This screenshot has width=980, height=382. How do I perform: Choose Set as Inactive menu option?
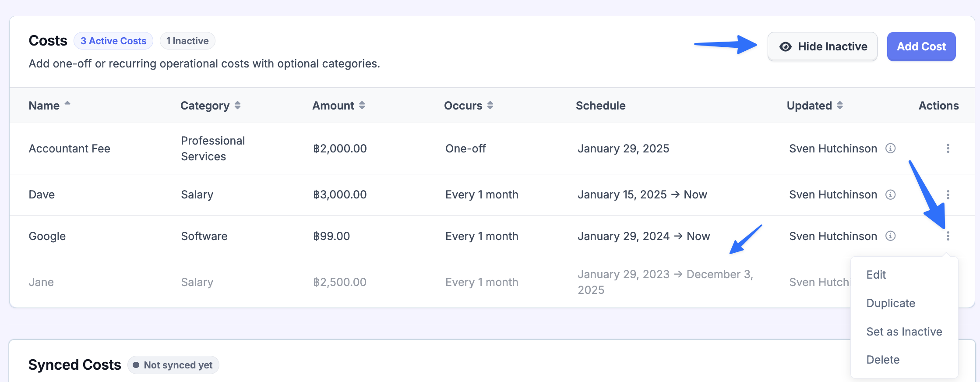coord(904,332)
